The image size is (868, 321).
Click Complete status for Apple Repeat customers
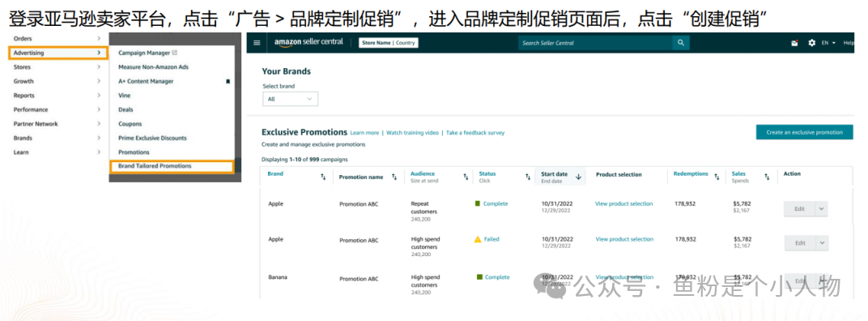tap(495, 203)
